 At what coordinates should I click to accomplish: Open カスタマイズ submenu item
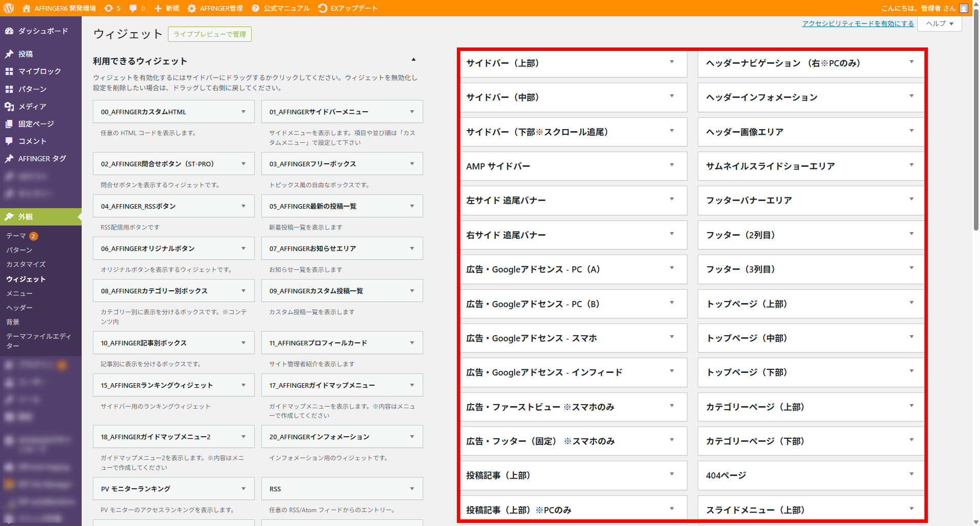tap(26, 264)
